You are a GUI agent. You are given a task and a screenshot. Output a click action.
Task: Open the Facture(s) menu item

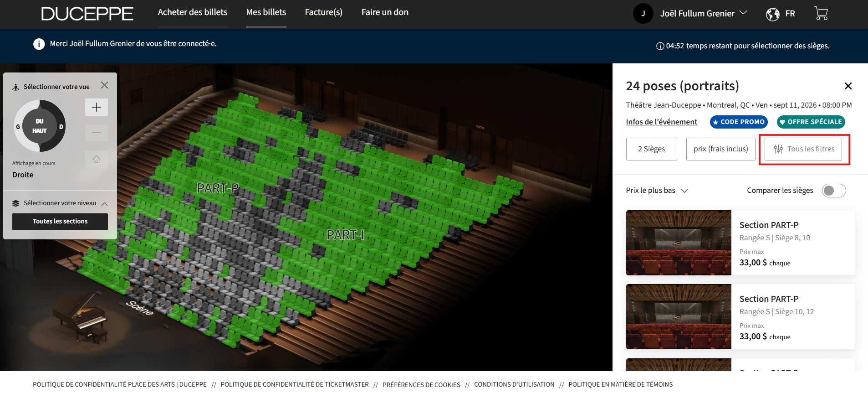(x=324, y=12)
